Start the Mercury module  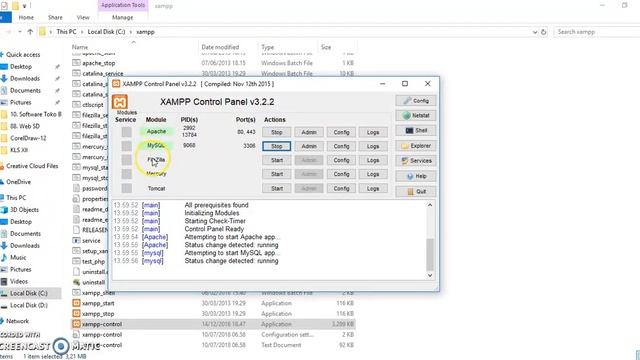point(276,174)
